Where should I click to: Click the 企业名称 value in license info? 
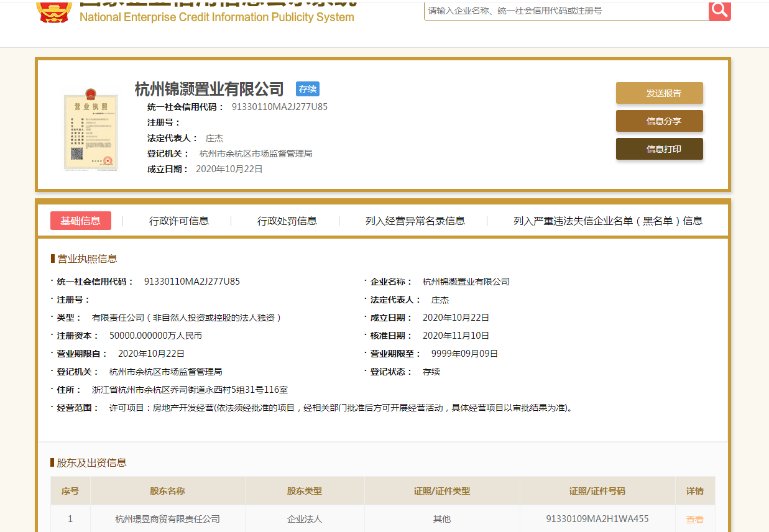466,282
